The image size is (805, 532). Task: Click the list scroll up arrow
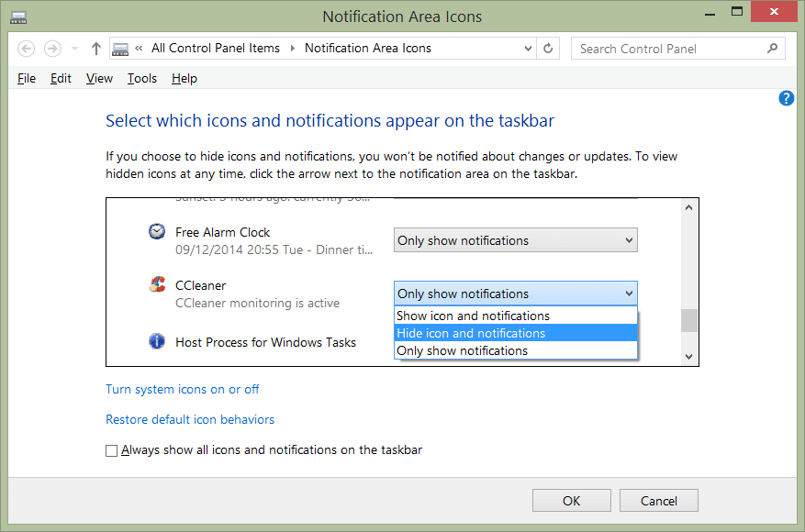pyautogui.click(x=689, y=208)
